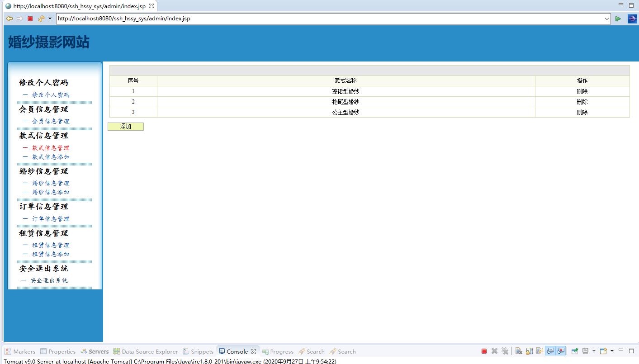
Task: Refresh the internal browser page
Action: point(41,19)
